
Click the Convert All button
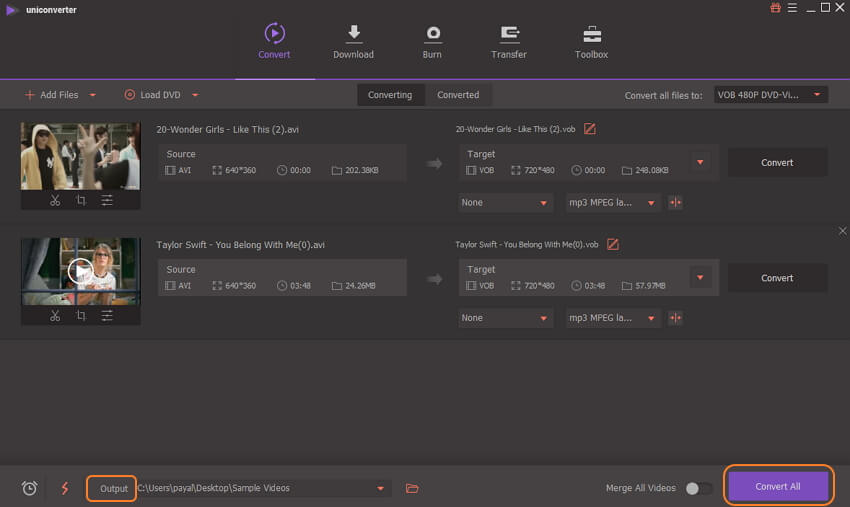pyautogui.click(x=778, y=486)
